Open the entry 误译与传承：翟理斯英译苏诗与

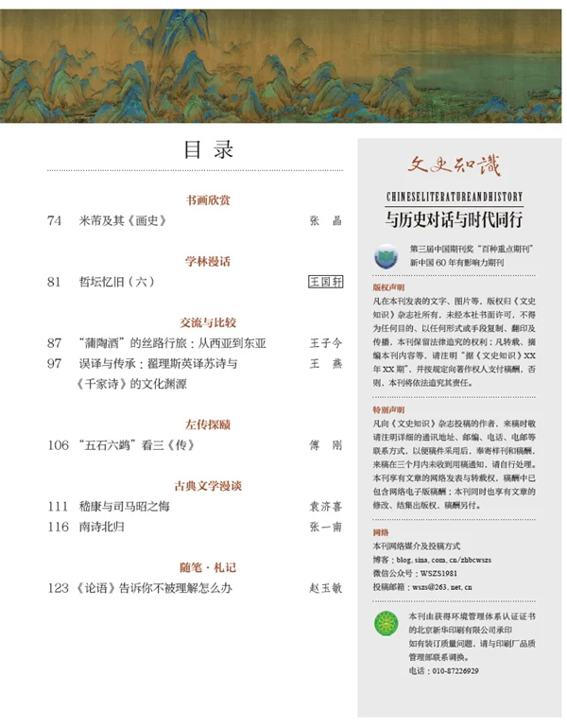pos(158,364)
